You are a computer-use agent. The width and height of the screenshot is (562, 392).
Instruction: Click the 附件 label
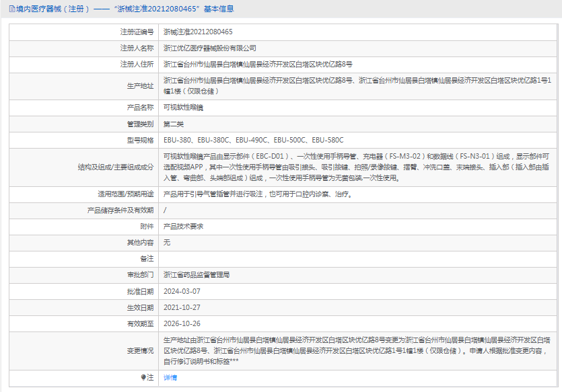(147, 226)
